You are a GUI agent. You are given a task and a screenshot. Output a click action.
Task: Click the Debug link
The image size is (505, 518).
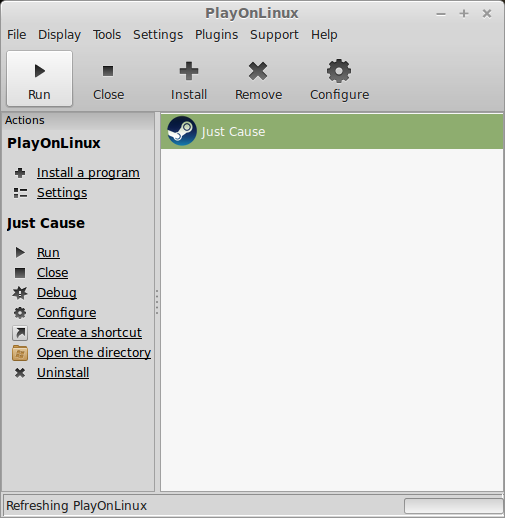[x=57, y=293]
